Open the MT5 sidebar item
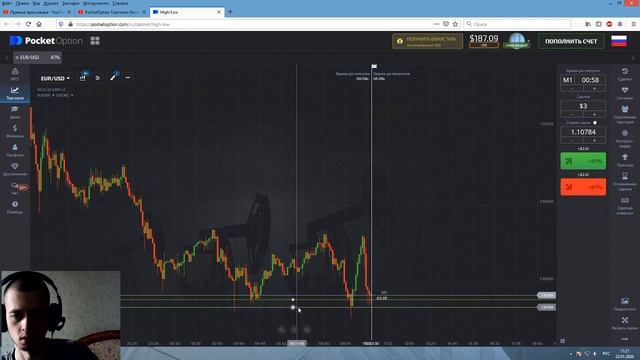 tap(15, 74)
